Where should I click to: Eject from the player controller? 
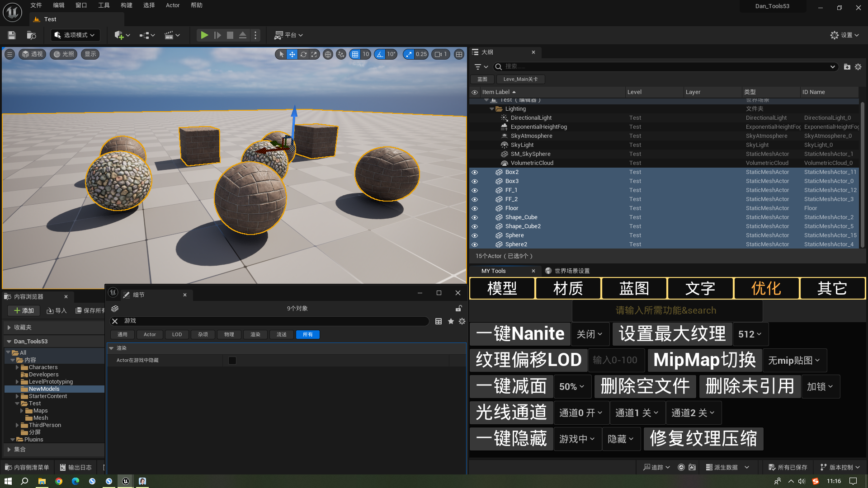tap(243, 35)
